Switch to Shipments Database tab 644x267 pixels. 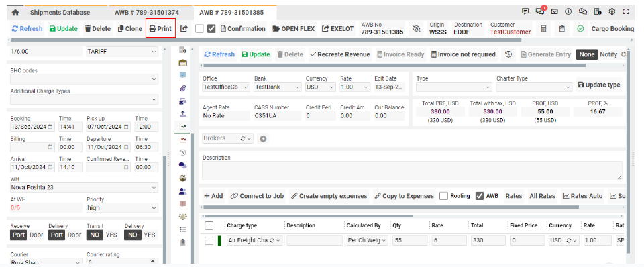(60, 13)
